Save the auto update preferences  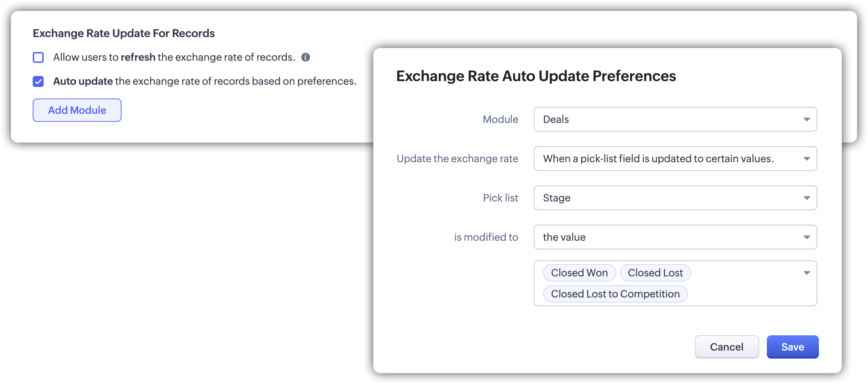(792, 347)
